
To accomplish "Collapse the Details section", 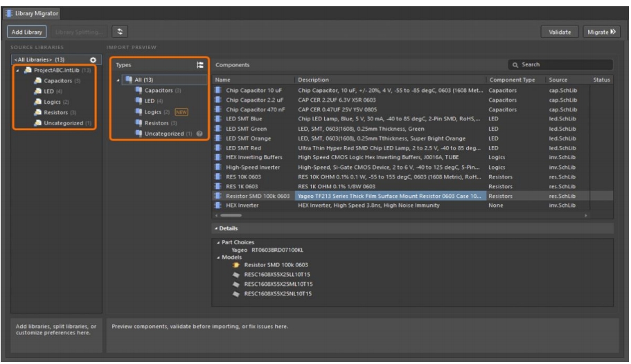I will point(216,228).
